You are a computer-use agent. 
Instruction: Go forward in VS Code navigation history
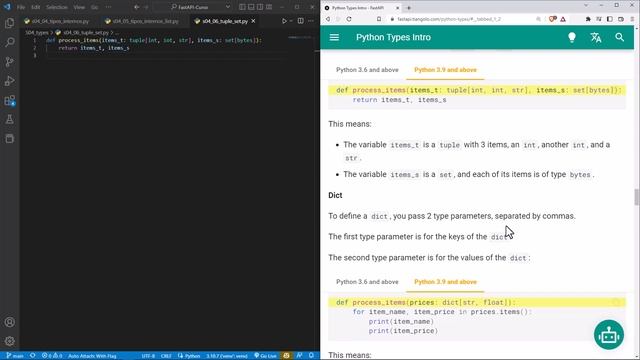click(147, 7)
